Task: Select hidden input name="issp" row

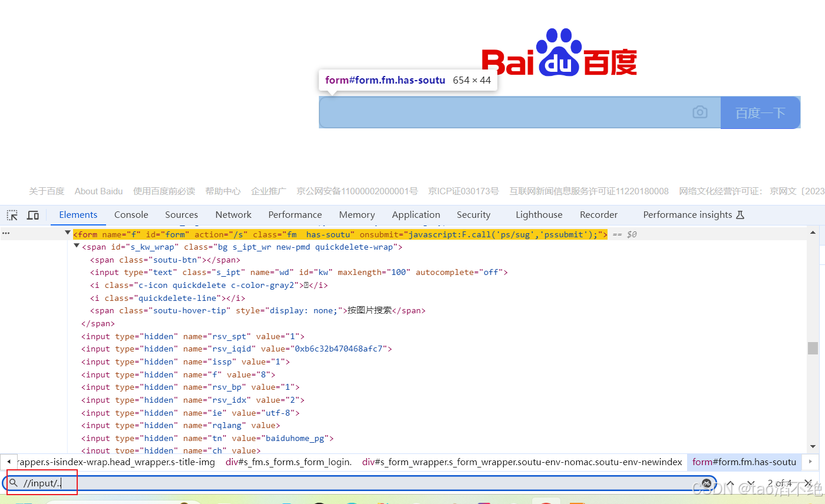Action: (185, 362)
